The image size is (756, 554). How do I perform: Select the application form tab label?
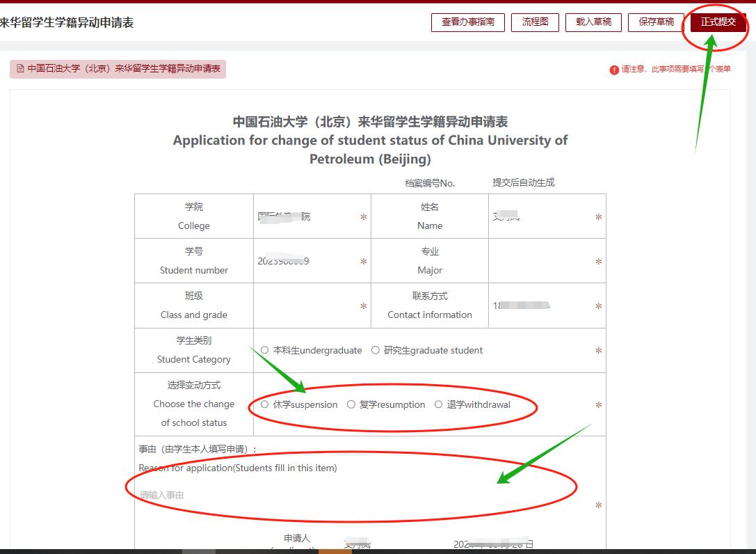pos(118,68)
